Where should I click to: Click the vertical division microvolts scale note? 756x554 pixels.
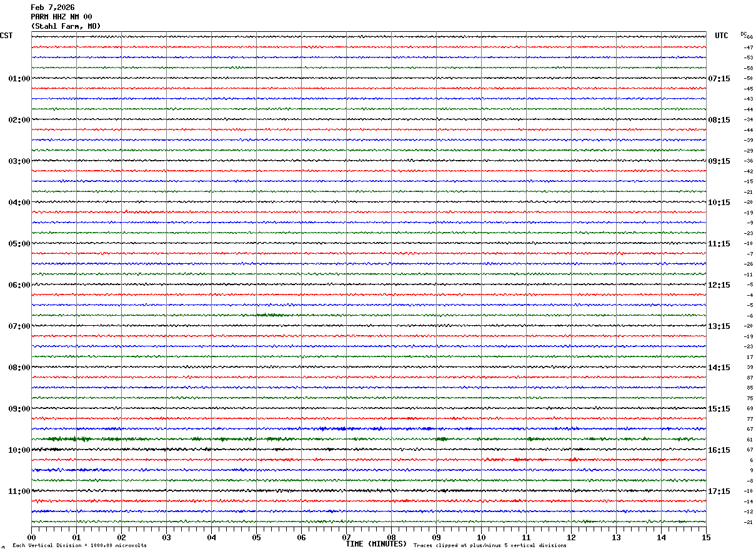(x=79, y=546)
